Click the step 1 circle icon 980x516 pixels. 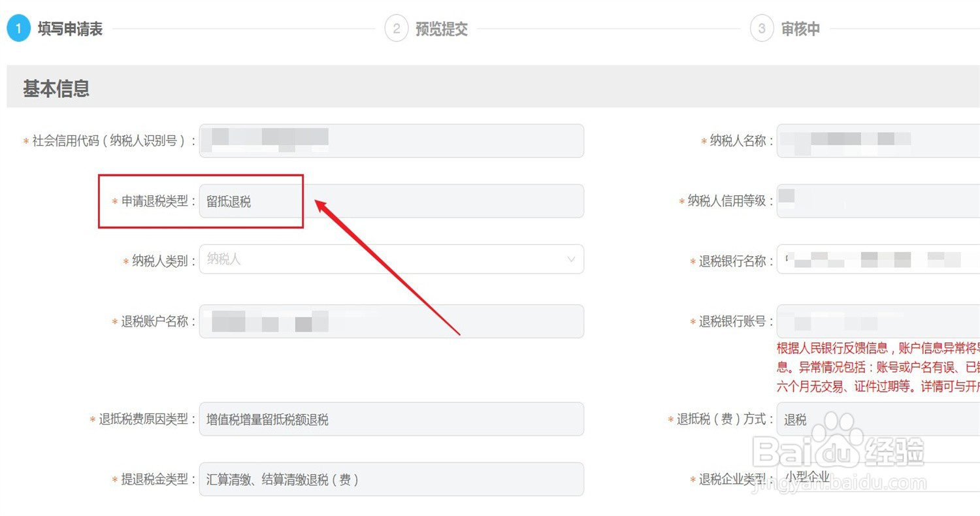(x=18, y=29)
